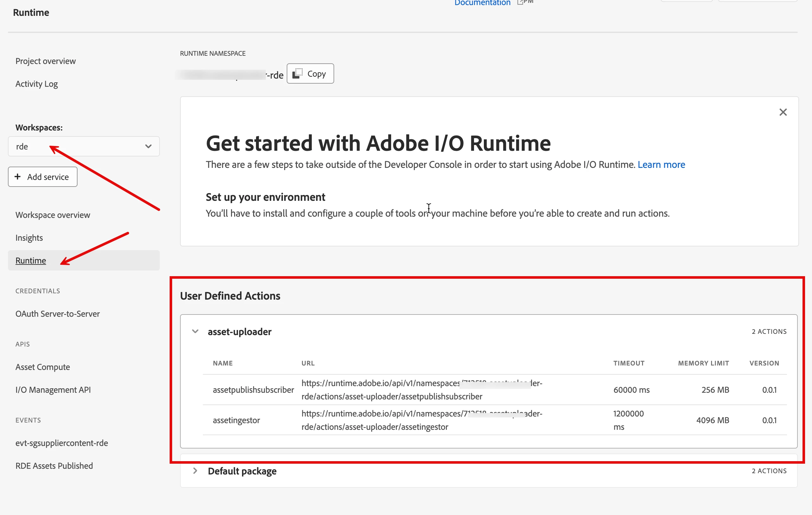Screen dimensions: 812x515
Task: Open the Learn more link
Action: tap(661, 164)
